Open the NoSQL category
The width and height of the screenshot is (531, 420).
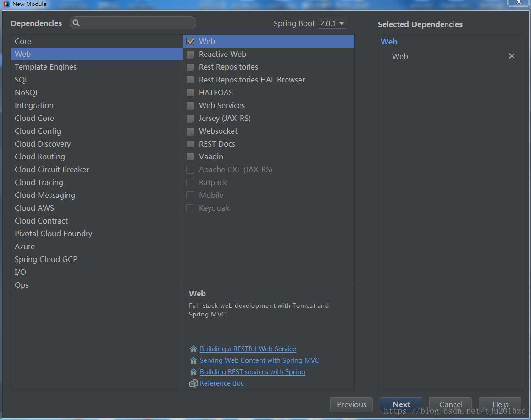tap(96, 93)
